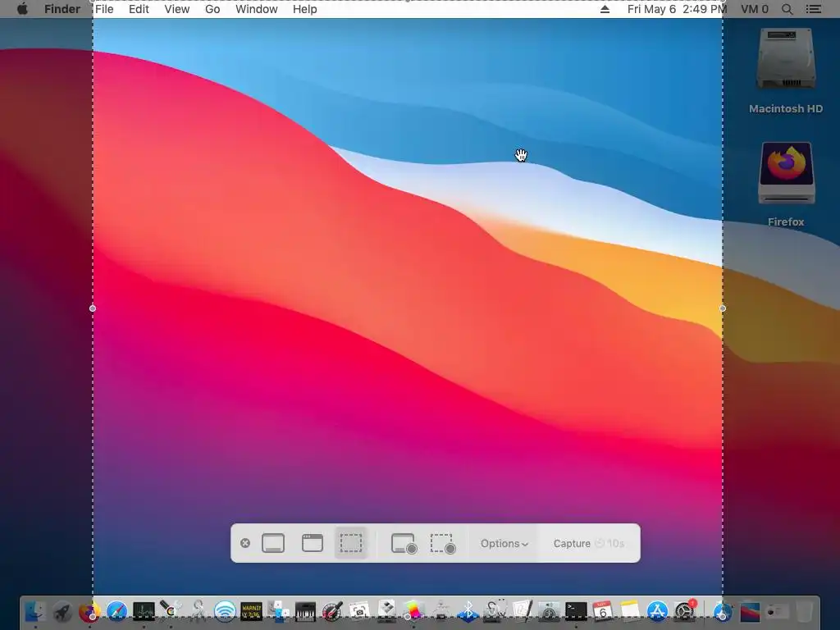Open Migration Assistant from the Dock
The image size is (840, 630).
click(279, 610)
